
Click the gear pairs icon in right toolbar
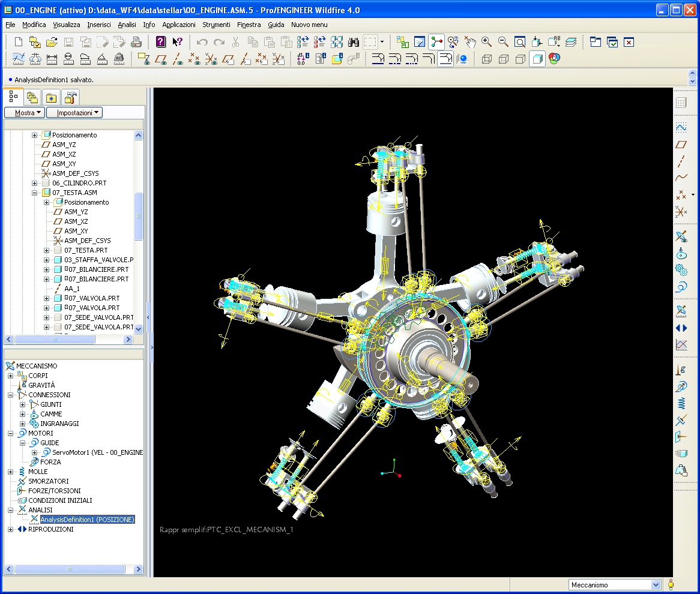click(681, 270)
